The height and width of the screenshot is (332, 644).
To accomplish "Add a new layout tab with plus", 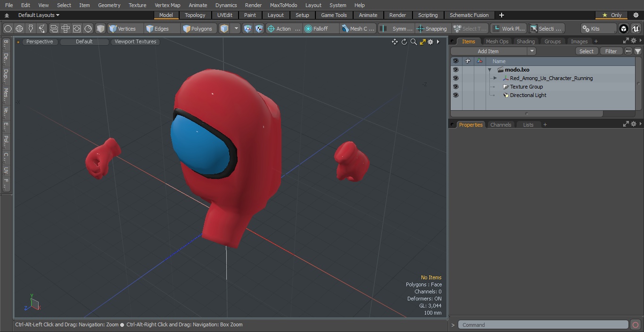I will (501, 15).
